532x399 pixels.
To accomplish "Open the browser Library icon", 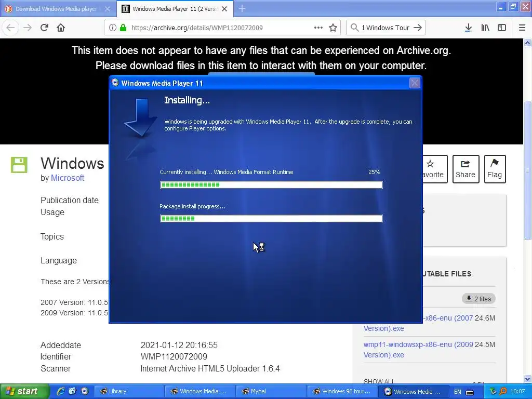I will (x=485, y=28).
